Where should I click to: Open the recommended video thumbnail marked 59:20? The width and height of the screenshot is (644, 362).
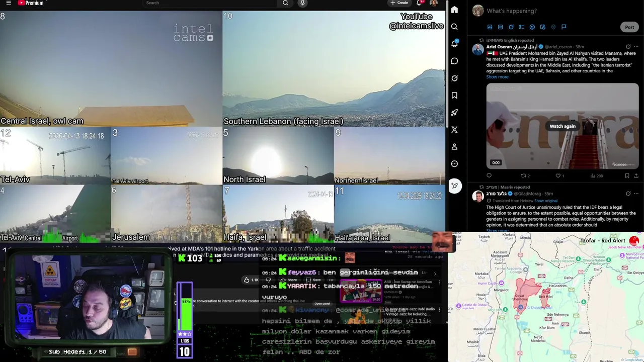(361, 290)
